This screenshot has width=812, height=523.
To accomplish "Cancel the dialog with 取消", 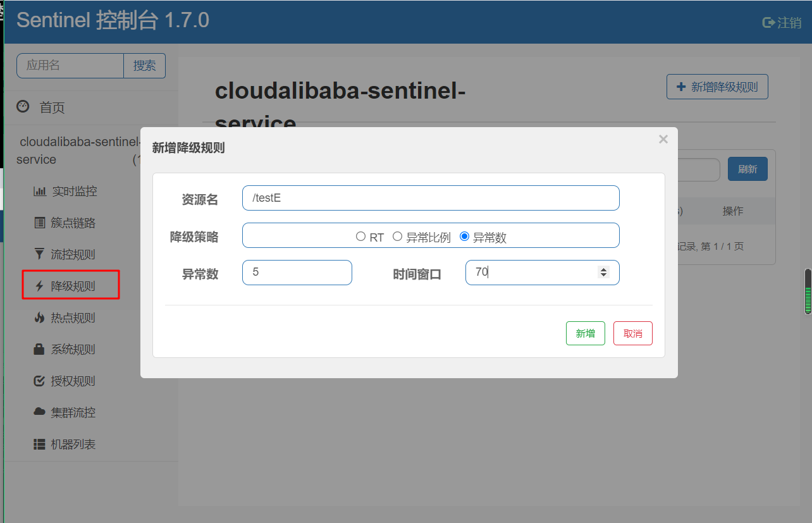I will [633, 333].
